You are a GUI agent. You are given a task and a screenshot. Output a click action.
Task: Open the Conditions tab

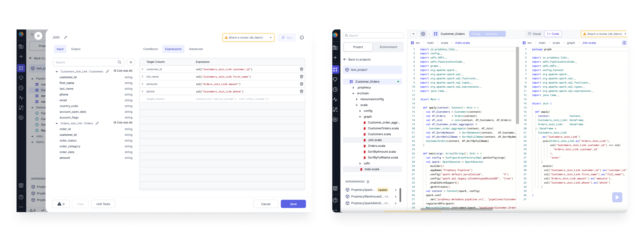click(x=150, y=49)
